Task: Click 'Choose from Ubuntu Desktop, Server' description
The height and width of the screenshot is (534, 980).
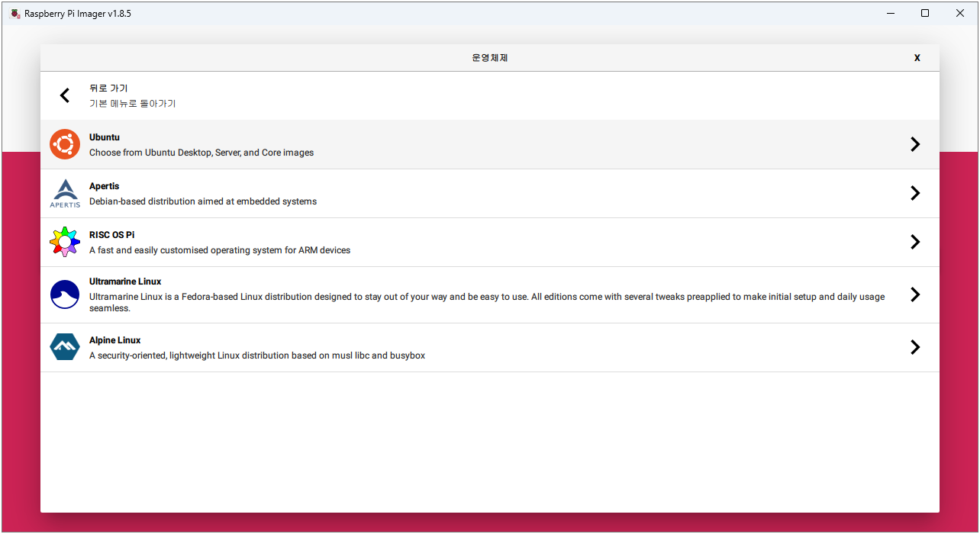Action: 201,153
